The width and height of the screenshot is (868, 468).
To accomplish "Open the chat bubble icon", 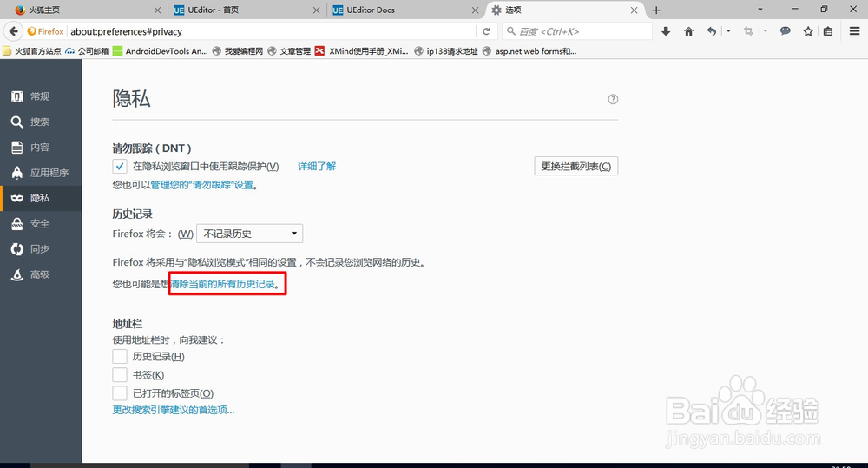I will pyautogui.click(x=785, y=31).
